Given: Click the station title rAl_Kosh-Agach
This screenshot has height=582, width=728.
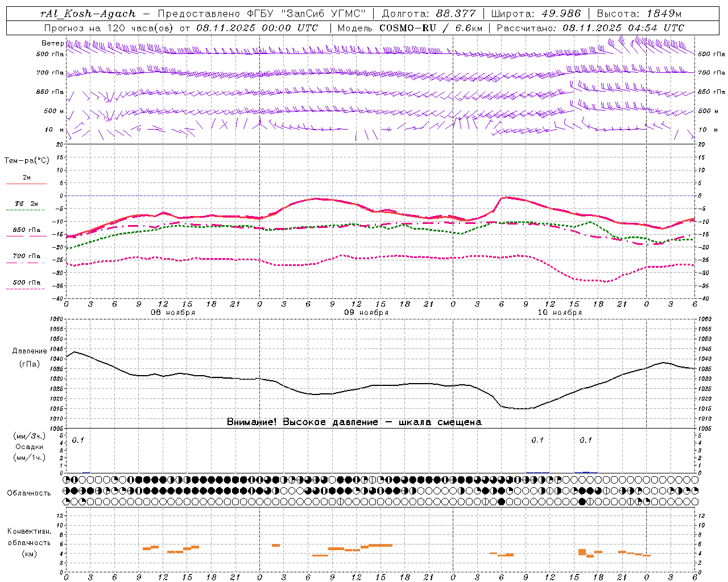Looking at the screenshot, I should [88, 14].
